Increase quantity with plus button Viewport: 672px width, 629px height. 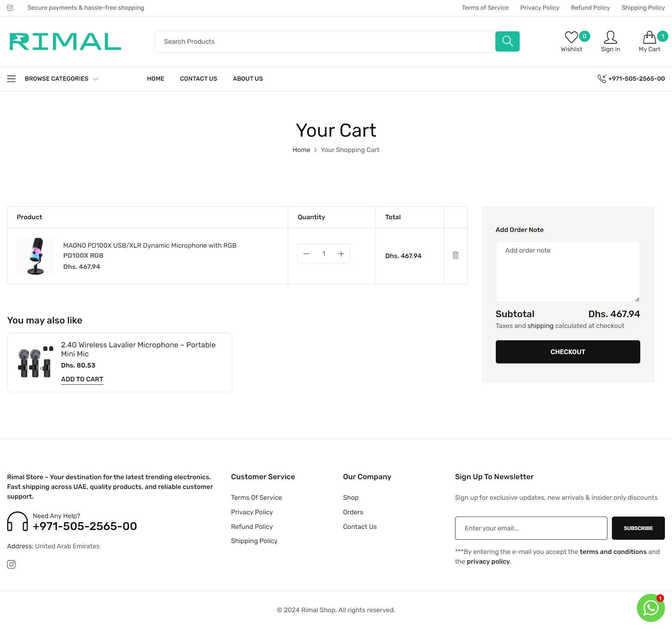point(341,254)
